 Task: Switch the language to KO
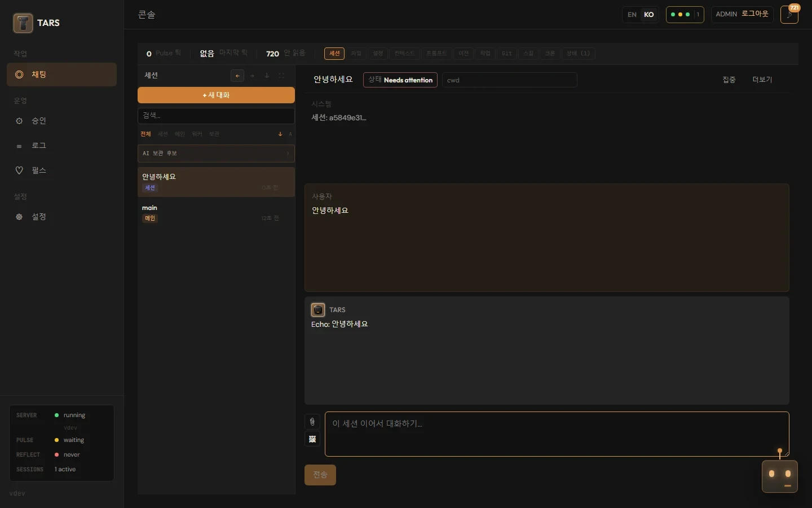pyautogui.click(x=649, y=15)
